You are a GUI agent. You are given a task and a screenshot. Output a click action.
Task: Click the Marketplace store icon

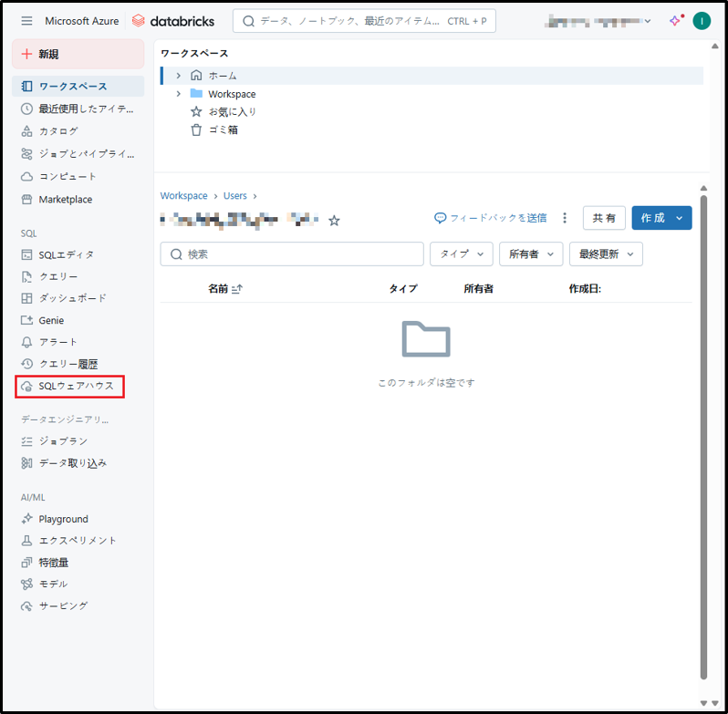[x=27, y=200]
